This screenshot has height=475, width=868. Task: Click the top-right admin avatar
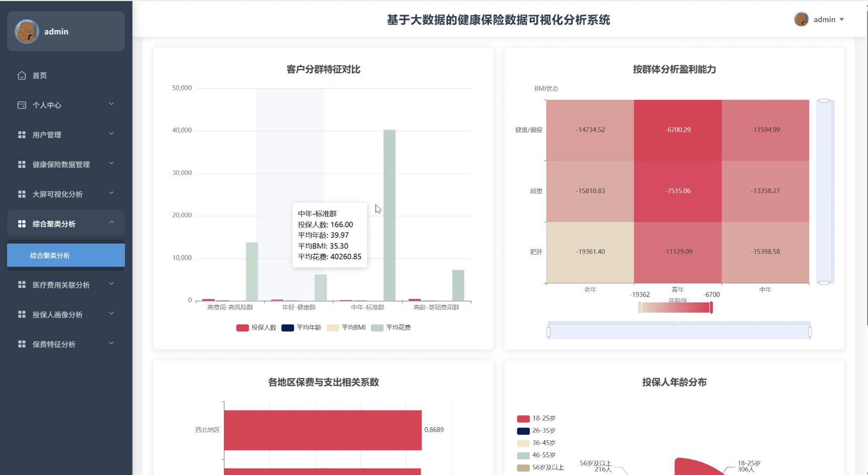click(x=801, y=19)
